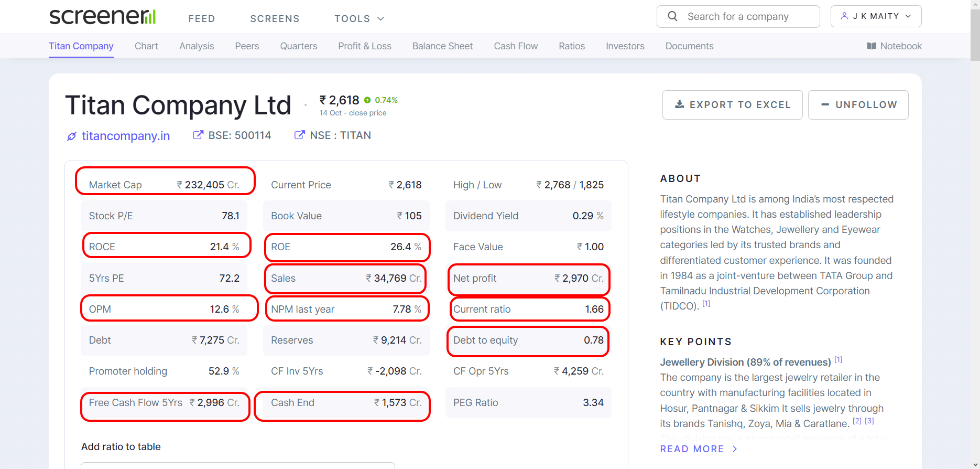
Task: Click the CF Opr 5Yrs value 4,259 Cr.
Action: 579,371
